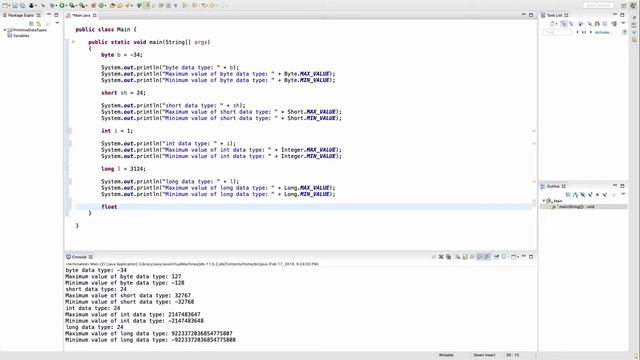Click Collapse All in Package Explorer
Screen dimensions: 640x360
31,23
